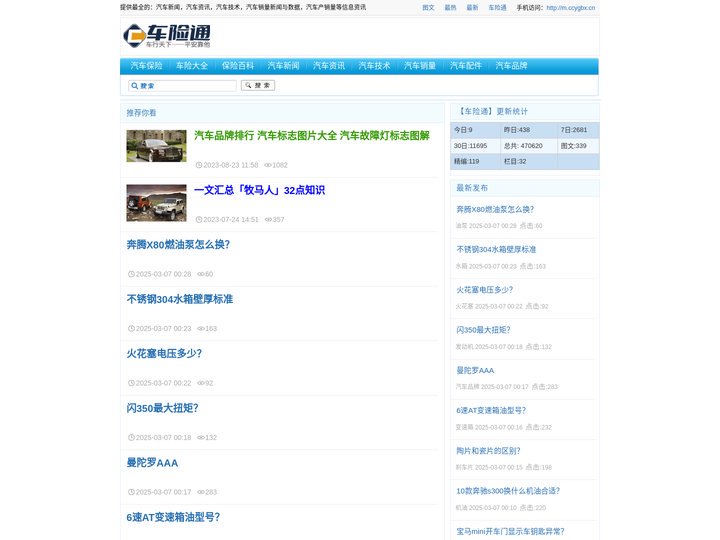Open 汽车新闻 navigation tab

pyautogui.click(x=283, y=66)
